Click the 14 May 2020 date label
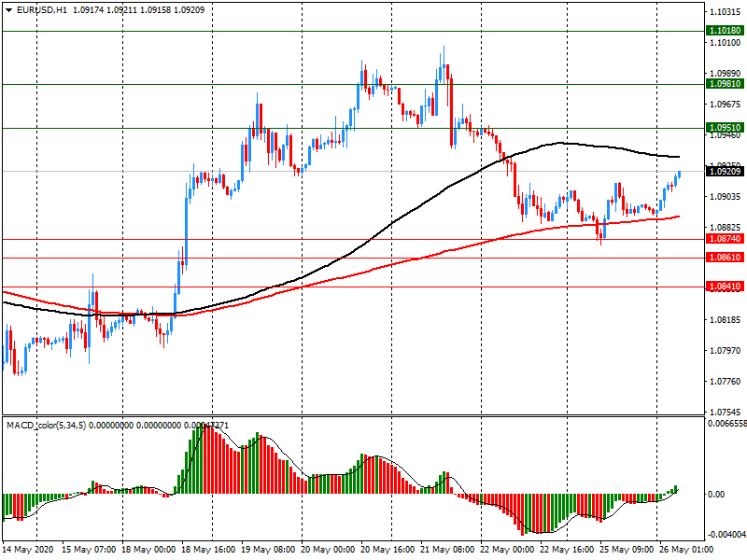This screenshot has width=747, height=560. [30, 550]
